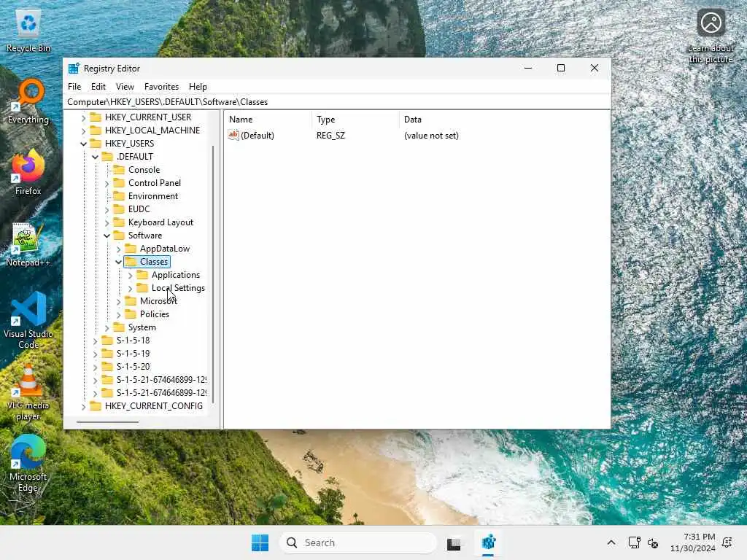Collapse the .DEFAULT key
Image resolution: width=747 pixels, height=560 pixels.
(96, 157)
